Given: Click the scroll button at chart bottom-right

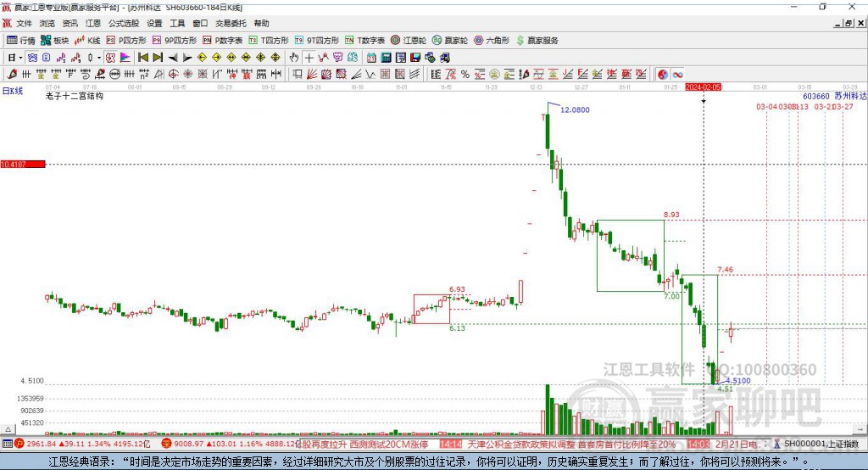Looking at the screenshot, I should point(860,429).
